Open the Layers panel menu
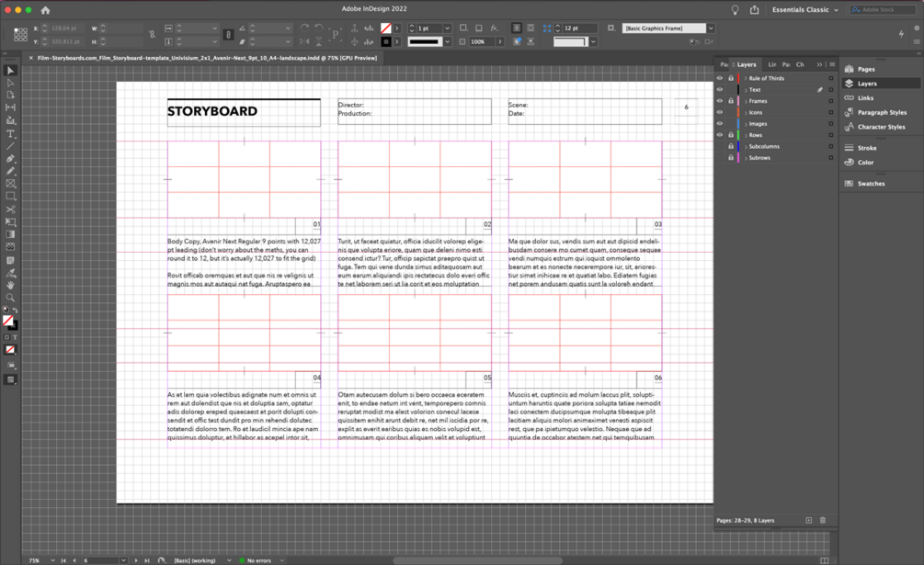Screen dimensions: 924x565 click(x=832, y=64)
